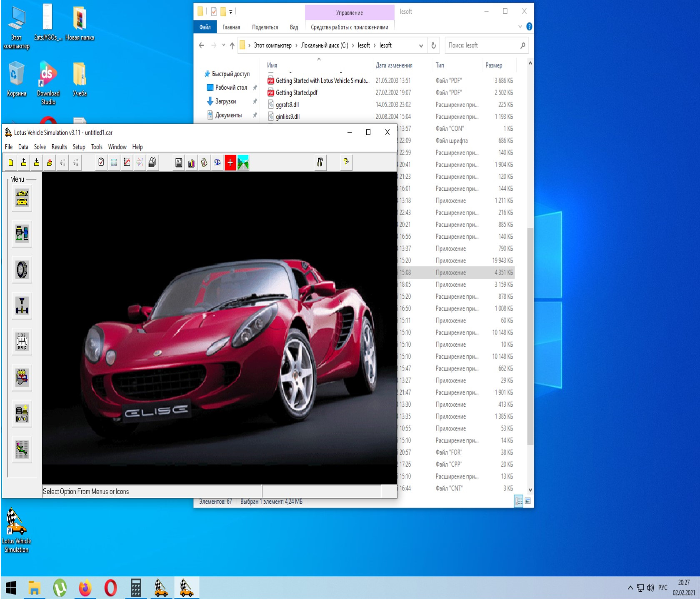Image resolution: width=700 pixels, height=600 pixels.
Task: Click the balance scales toolbar icon
Action: coord(217,162)
